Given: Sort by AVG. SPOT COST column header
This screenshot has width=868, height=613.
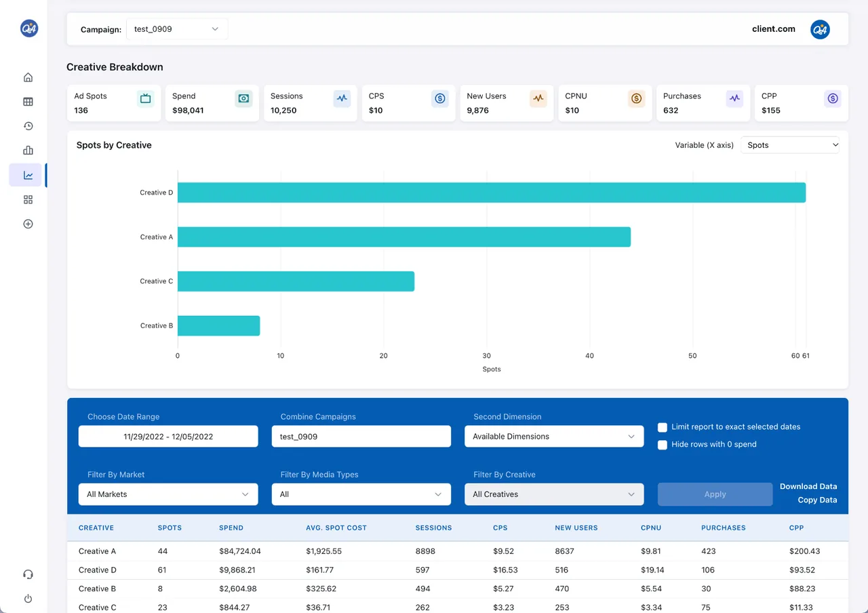Looking at the screenshot, I should click(x=336, y=528).
